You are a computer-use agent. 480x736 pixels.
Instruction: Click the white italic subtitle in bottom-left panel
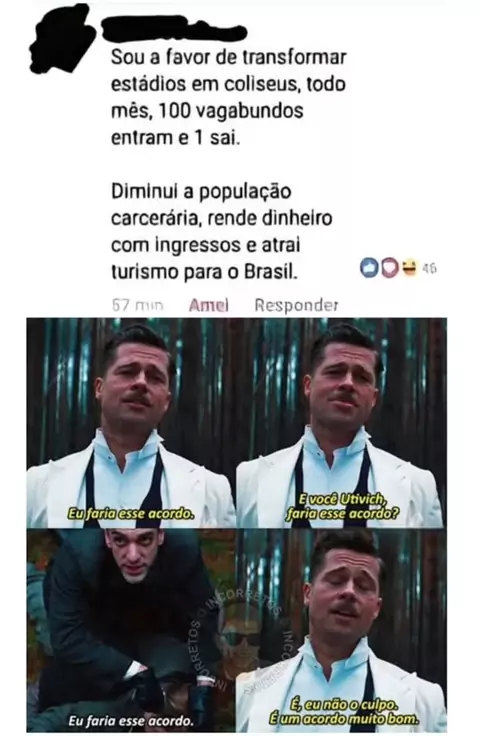point(131,721)
